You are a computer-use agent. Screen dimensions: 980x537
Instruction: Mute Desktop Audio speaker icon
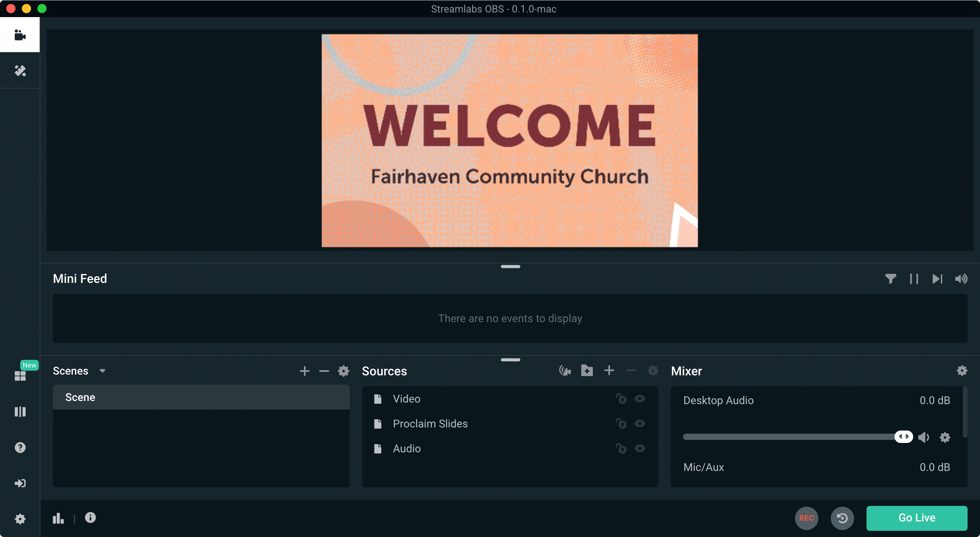924,437
